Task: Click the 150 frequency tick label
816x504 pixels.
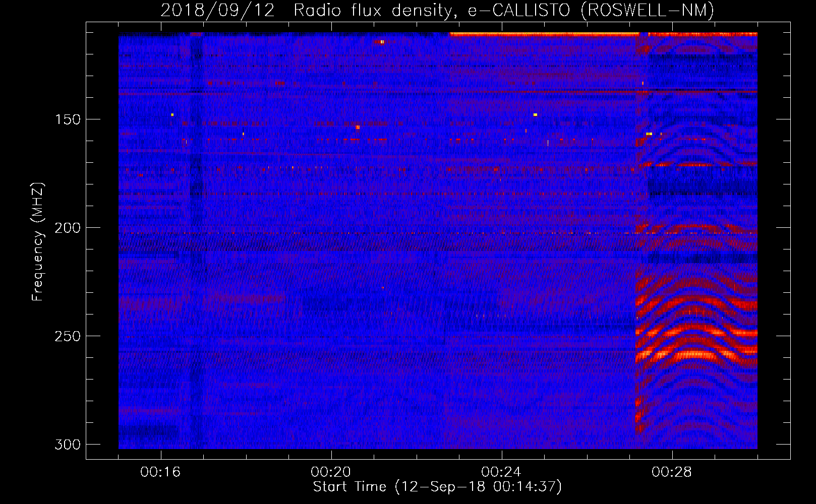Action: (67, 119)
